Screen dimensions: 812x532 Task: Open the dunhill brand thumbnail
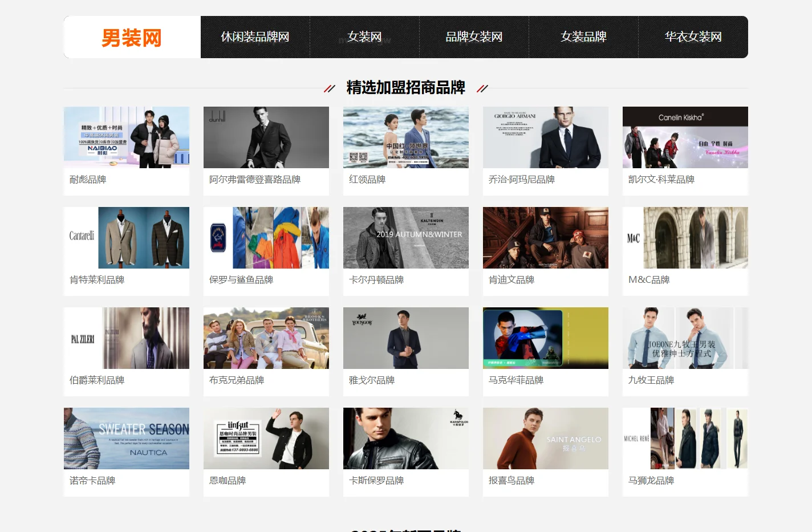pos(266,137)
